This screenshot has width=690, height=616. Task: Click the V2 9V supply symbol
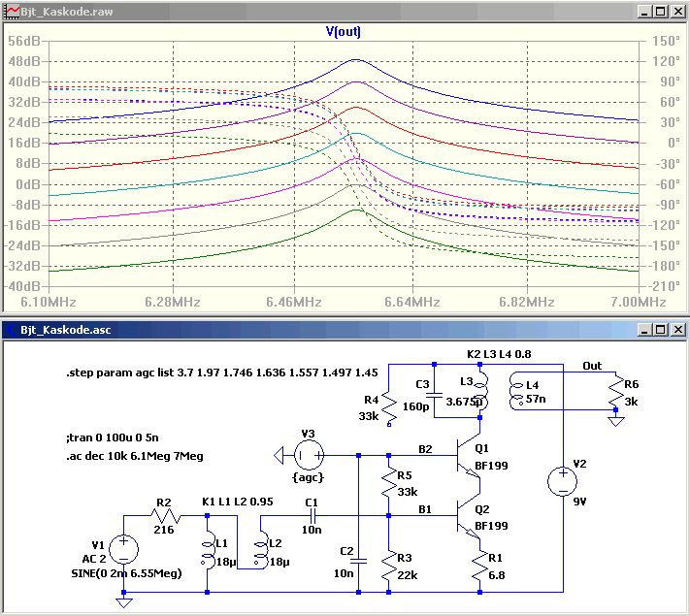561,481
